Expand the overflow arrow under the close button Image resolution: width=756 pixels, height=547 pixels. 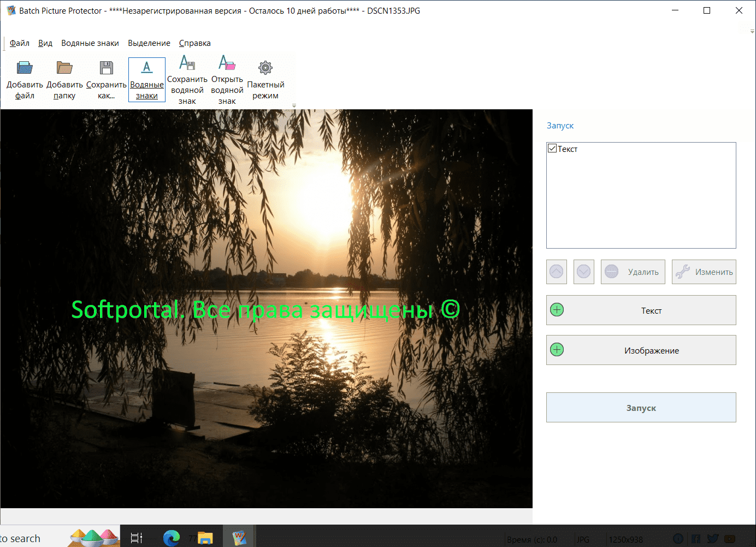(x=752, y=32)
